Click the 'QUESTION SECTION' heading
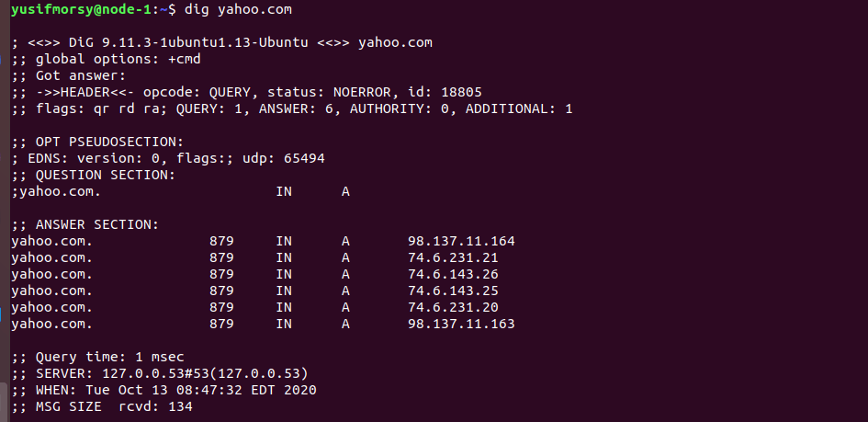The width and height of the screenshot is (868, 422). point(106,175)
